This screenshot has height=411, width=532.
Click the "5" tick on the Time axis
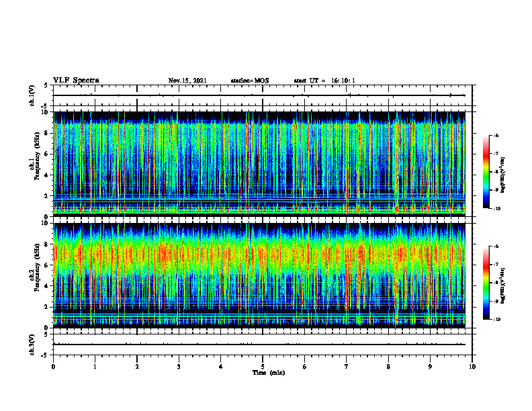click(263, 367)
